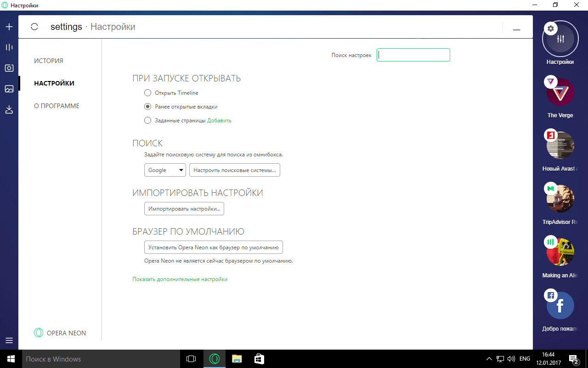Click the Добавить link for startup pages
Image resolution: width=588 pixels, height=368 pixels.
coord(219,121)
